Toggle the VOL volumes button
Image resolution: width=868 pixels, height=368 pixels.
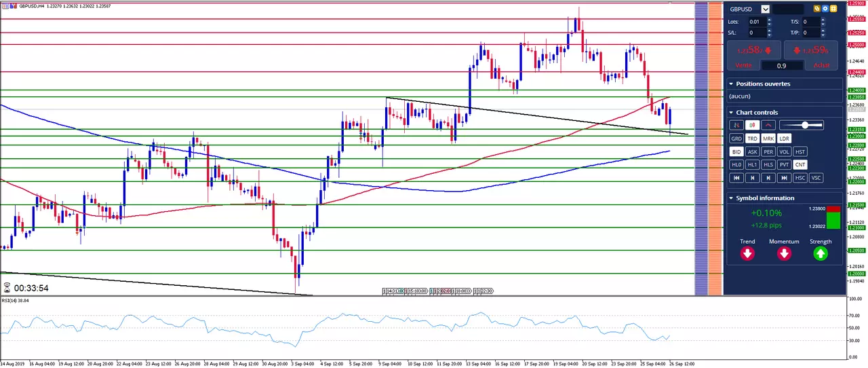tap(785, 151)
